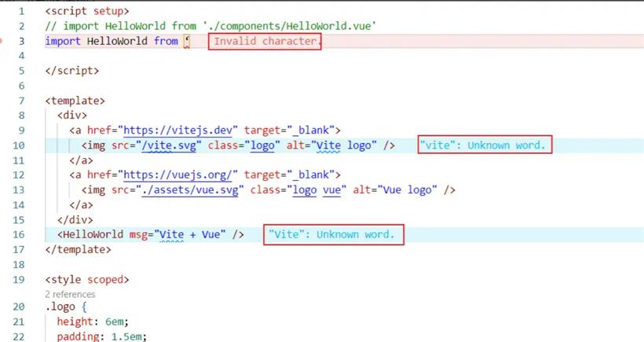Click the <div> tag on line 8
This screenshot has width=644, height=342.
pyautogui.click(x=72, y=116)
